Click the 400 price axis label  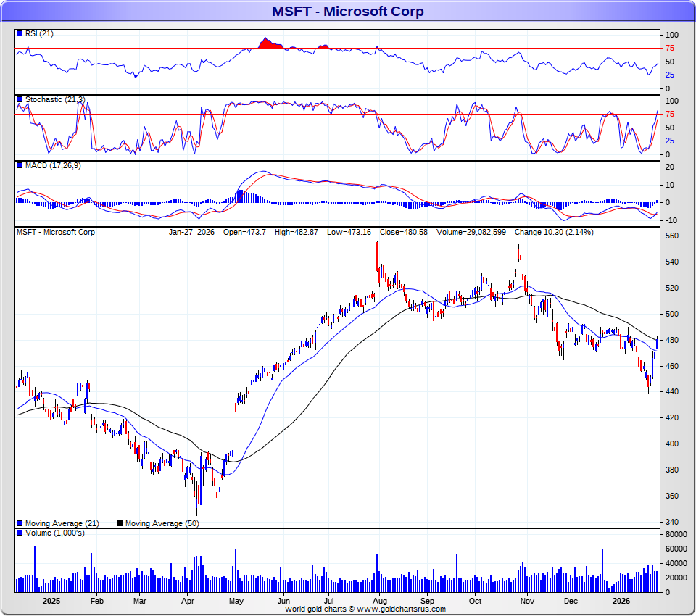(672, 444)
